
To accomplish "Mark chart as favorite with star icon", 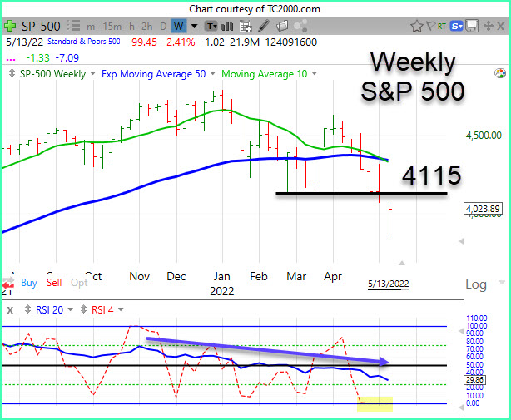I will pos(417,26).
